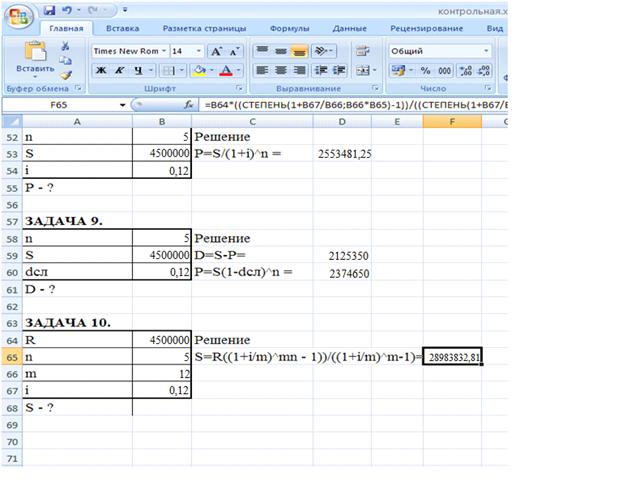
Task: Cut selection with the scissors icon
Action: (66, 46)
